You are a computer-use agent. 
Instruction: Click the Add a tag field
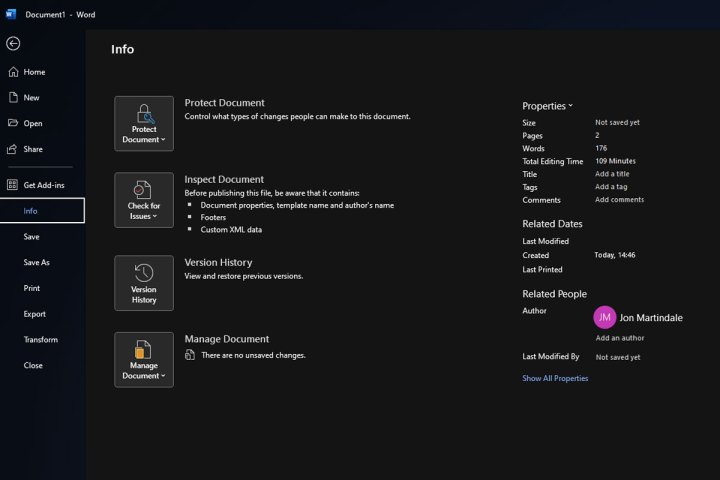(x=611, y=187)
